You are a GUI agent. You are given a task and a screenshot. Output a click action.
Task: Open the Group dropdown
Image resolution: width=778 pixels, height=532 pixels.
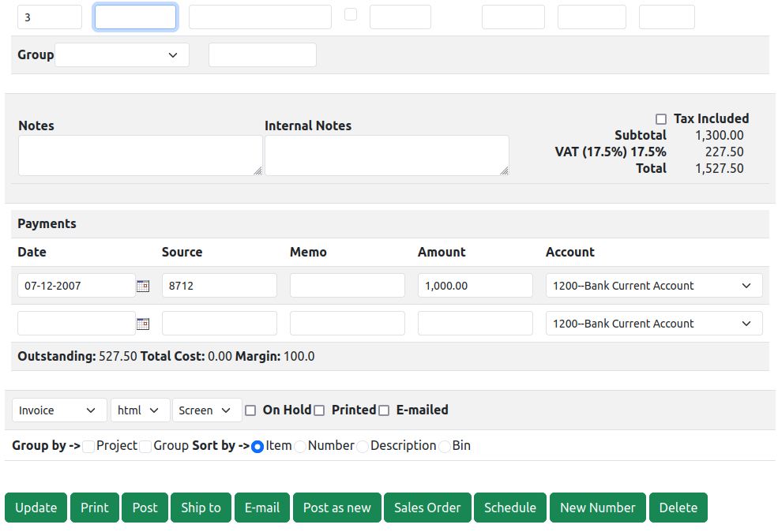click(x=122, y=54)
